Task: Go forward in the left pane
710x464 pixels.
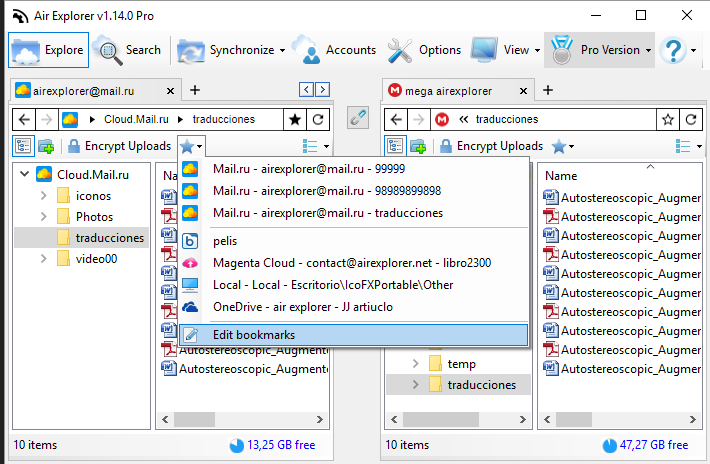Action: coord(46,120)
